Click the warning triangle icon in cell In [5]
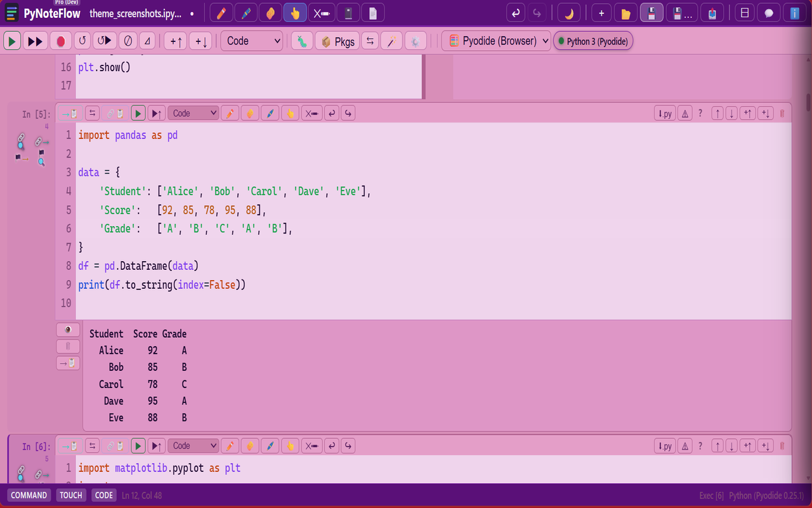The image size is (812, 508). [684, 114]
